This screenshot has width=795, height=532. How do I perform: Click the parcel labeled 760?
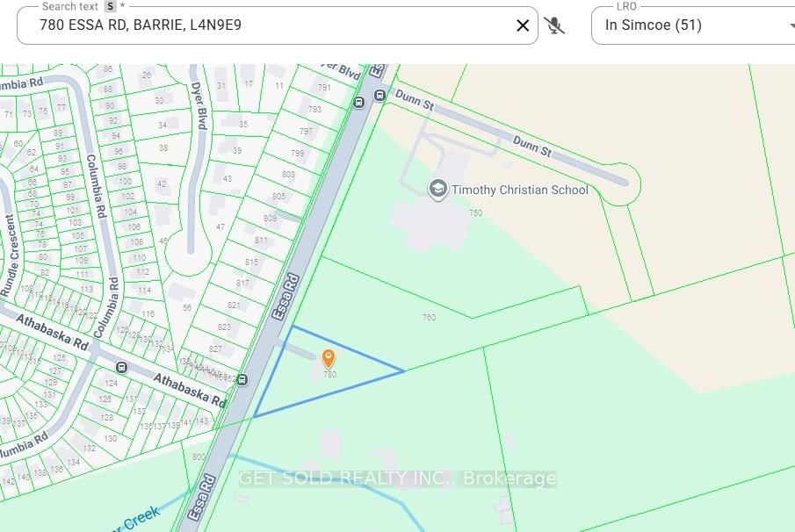click(429, 317)
